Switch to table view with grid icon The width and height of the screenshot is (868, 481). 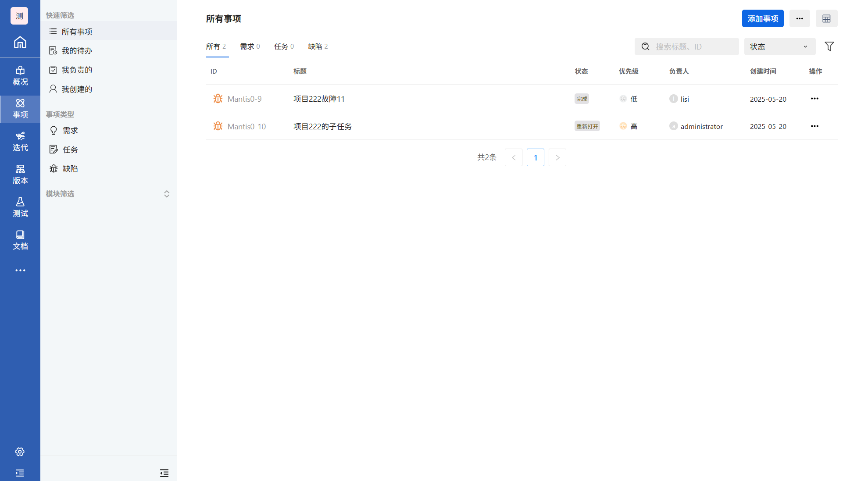(826, 18)
